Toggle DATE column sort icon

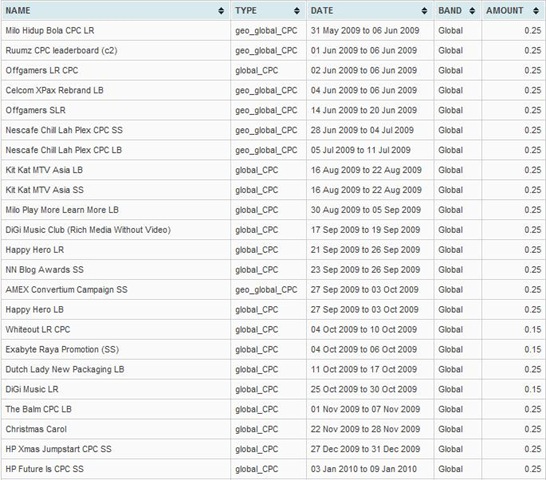(424, 11)
